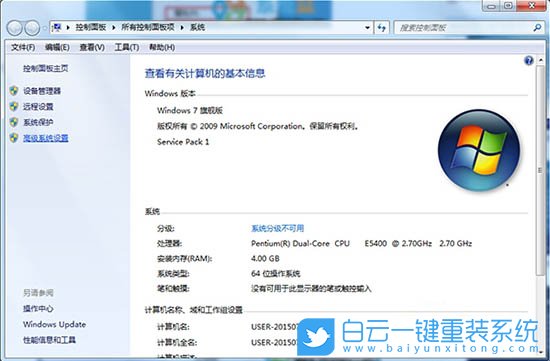
Task: Click the 查看有关计算机的基本信息 heading
Action: pyautogui.click(x=205, y=73)
